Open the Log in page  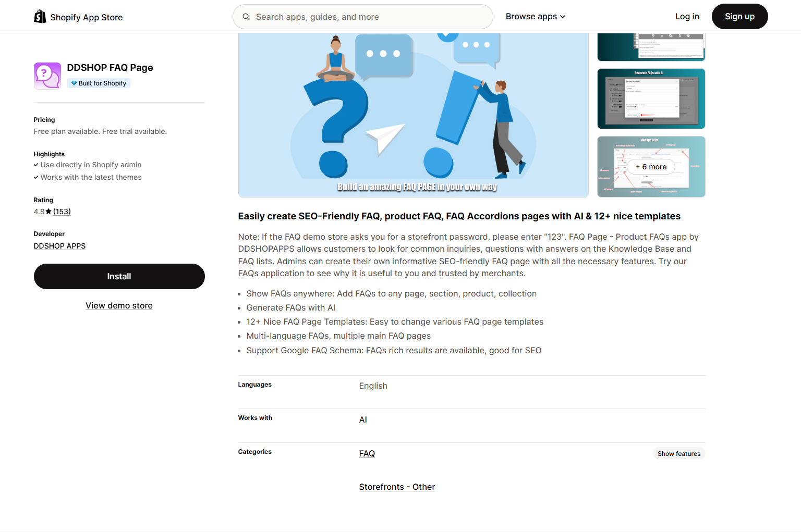687,17
